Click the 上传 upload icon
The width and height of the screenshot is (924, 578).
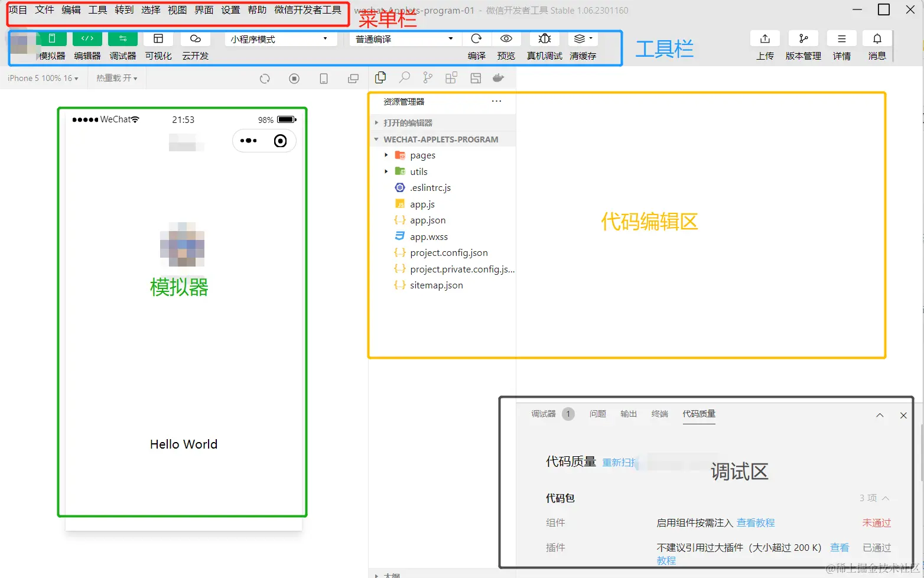pyautogui.click(x=765, y=39)
